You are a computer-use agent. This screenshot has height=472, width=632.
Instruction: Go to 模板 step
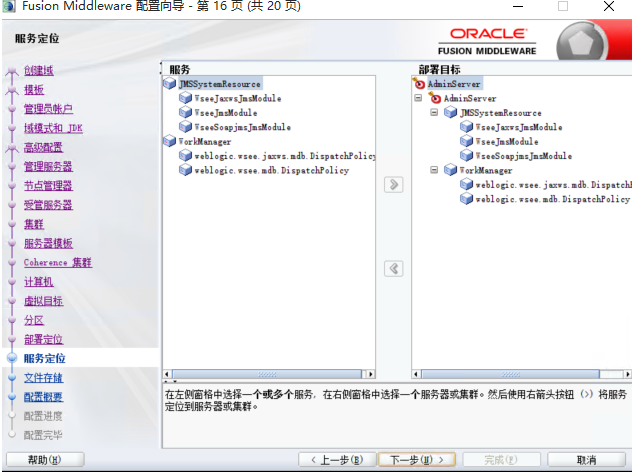click(34, 89)
